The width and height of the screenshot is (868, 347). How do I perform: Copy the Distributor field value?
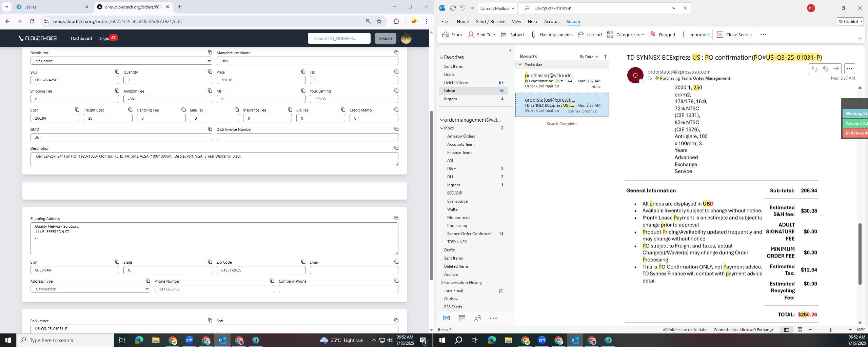click(210, 53)
